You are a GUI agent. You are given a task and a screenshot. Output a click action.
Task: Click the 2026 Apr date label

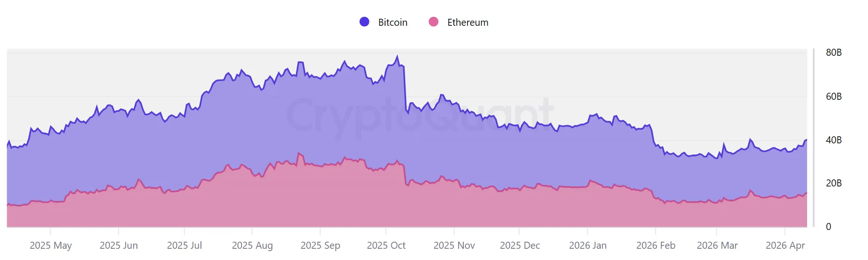click(785, 245)
